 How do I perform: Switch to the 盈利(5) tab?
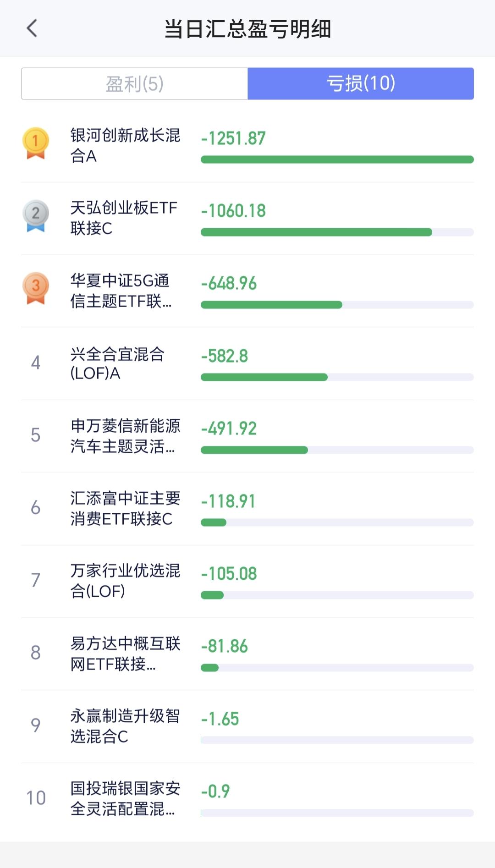point(134,83)
